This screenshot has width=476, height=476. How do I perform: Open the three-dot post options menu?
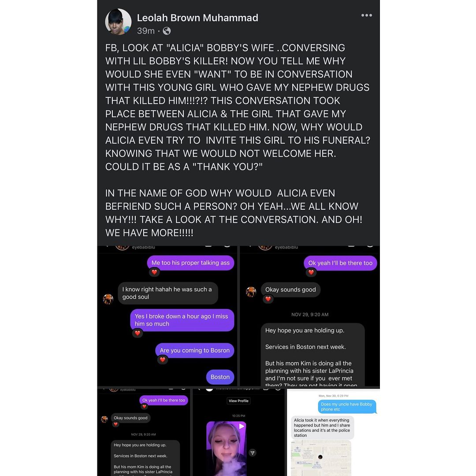click(366, 15)
